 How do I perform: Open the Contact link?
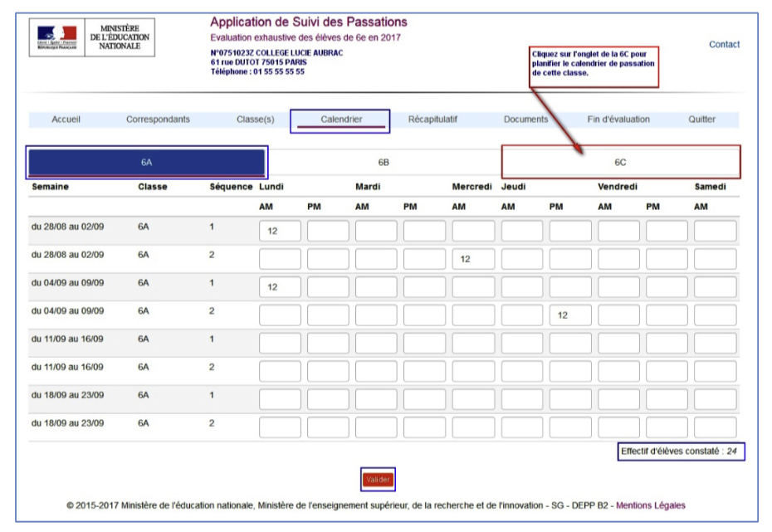(x=724, y=44)
